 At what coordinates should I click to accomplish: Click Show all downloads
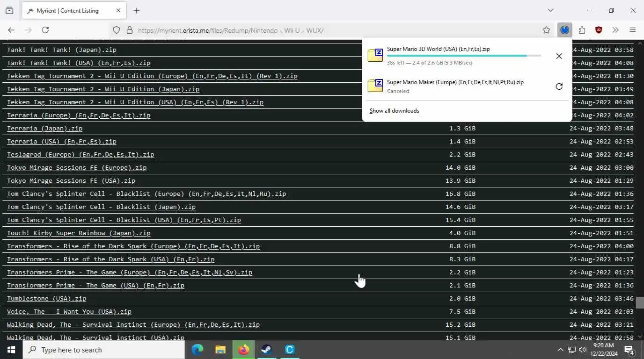(394, 111)
